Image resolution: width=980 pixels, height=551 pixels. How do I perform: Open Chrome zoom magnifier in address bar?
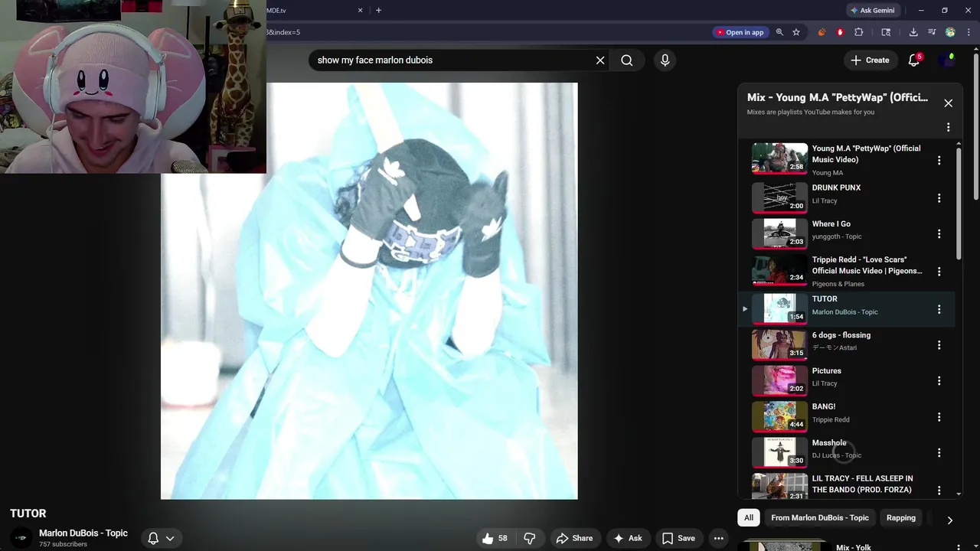tap(779, 32)
